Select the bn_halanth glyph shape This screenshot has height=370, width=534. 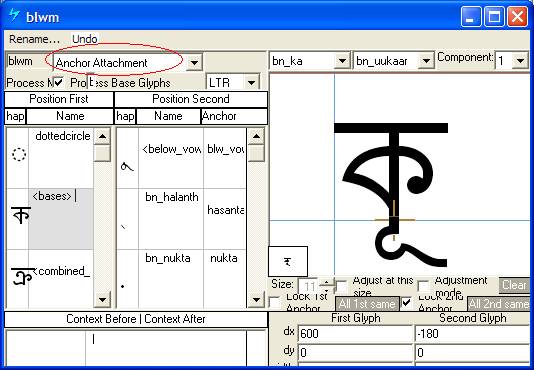click(123, 226)
